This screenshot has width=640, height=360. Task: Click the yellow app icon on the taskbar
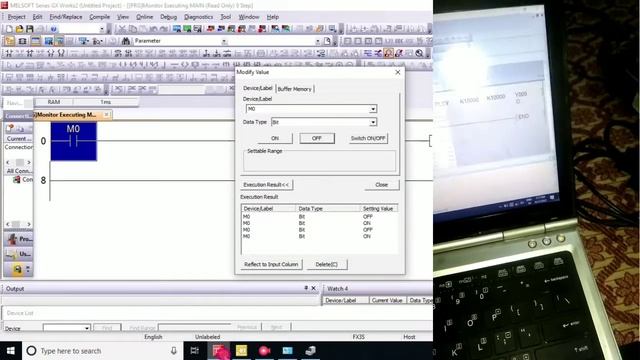click(242, 351)
